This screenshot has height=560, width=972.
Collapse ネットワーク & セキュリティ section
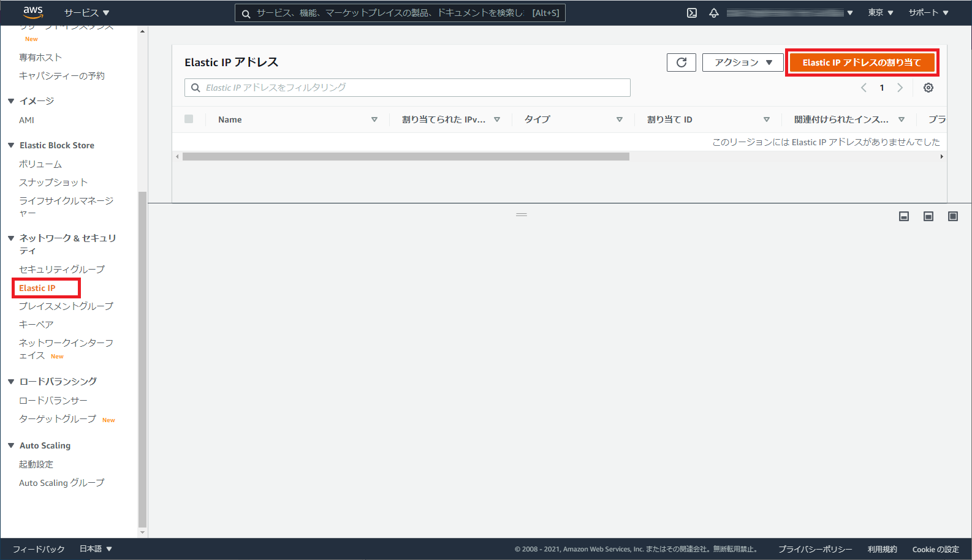pos(11,238)
